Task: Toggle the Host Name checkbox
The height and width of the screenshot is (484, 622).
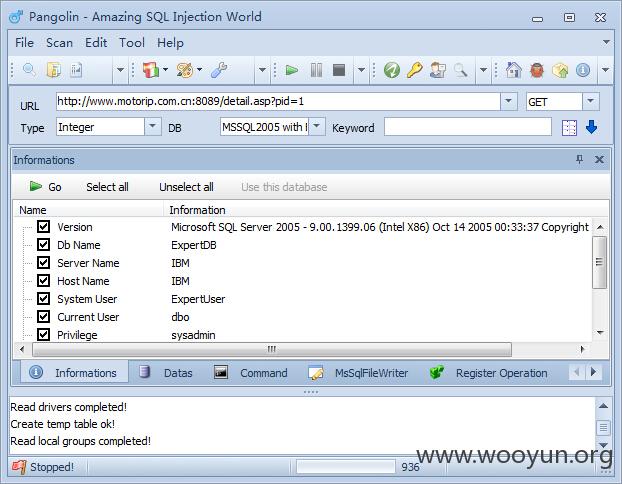Action: pos(43,280)
